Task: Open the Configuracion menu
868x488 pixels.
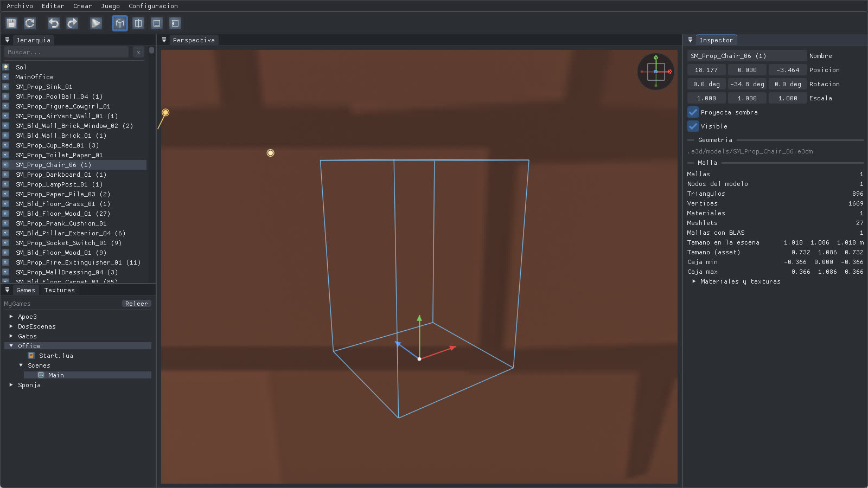Action: (153, 6)
